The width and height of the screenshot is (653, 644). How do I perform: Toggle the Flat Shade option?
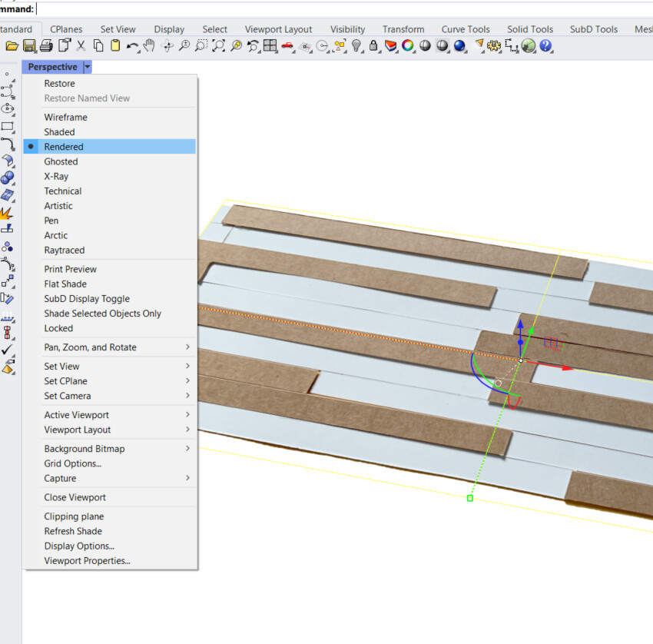pyautogui.click(x=65, y=284)
